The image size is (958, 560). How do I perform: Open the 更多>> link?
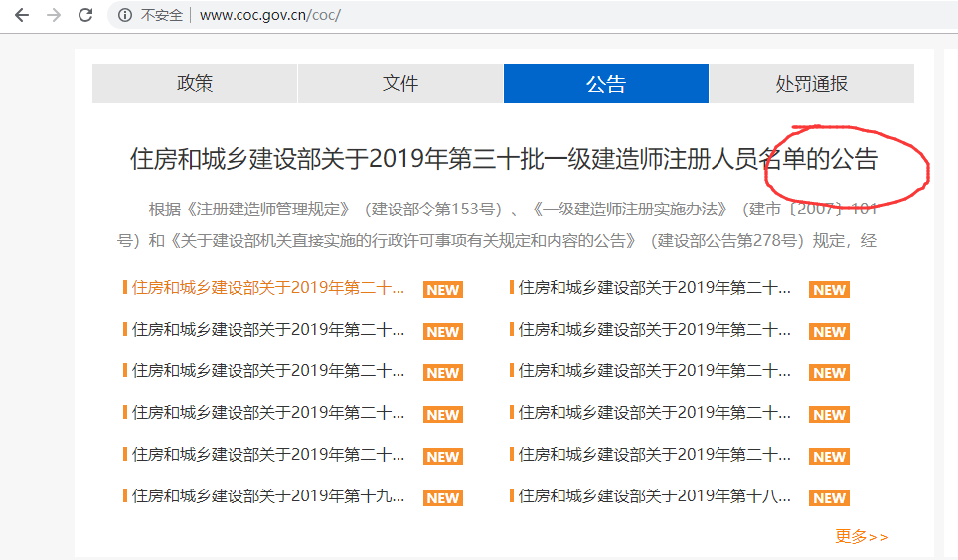pyautogui.click(x=862, y=537)
